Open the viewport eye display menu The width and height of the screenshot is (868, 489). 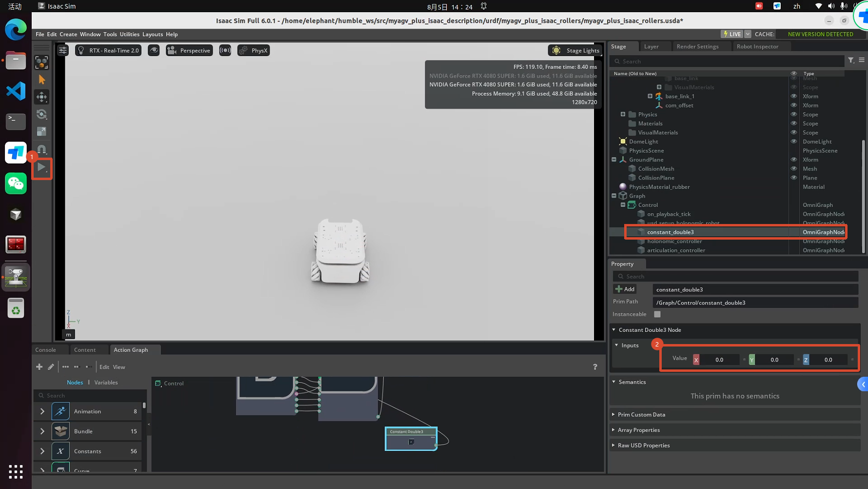(154, 50)
